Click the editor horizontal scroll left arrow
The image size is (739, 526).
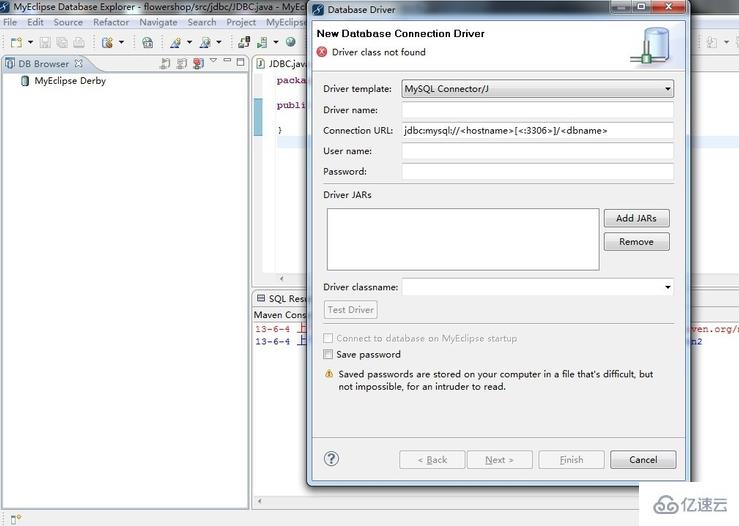(282, 279)
